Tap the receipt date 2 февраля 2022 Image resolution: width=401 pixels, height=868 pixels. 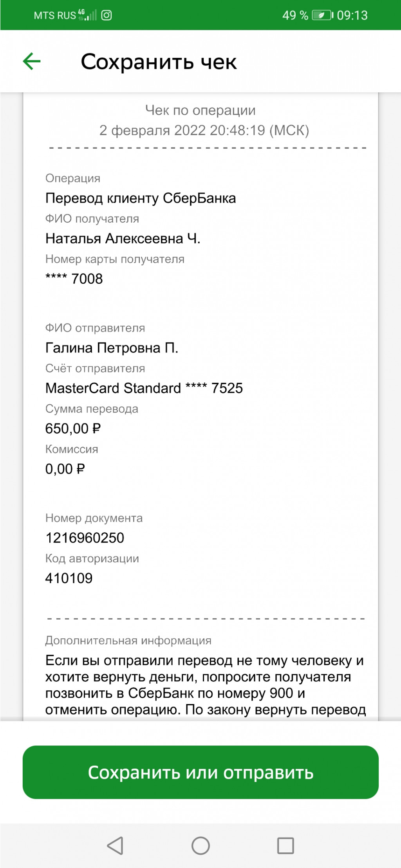coord(204,130)
